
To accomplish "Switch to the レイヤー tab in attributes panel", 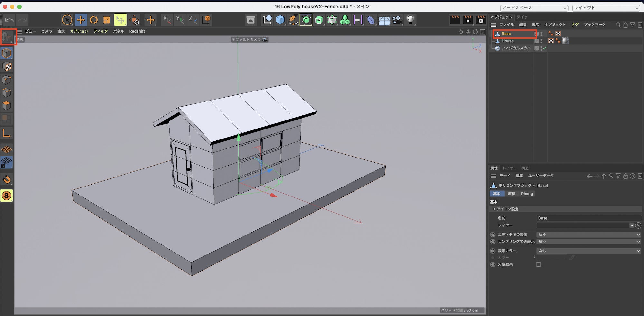I will (x=509, y=168).
